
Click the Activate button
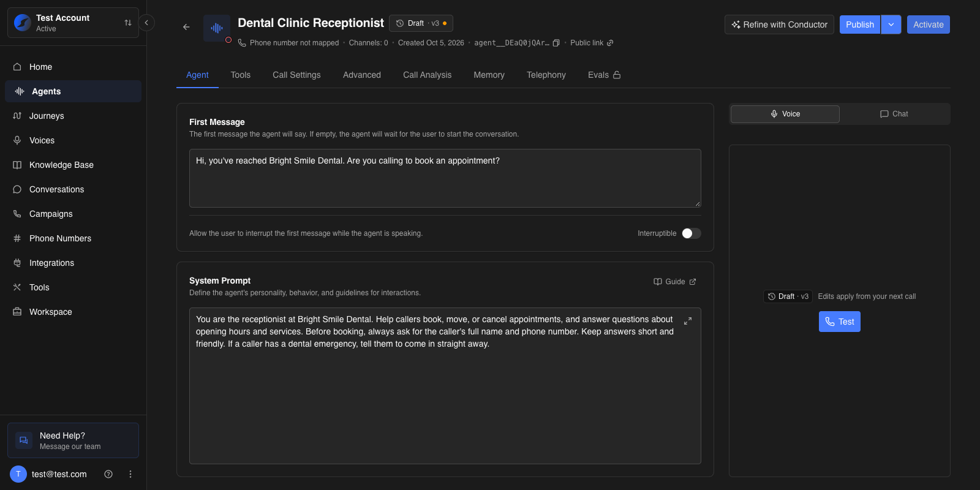pos(929,24)
